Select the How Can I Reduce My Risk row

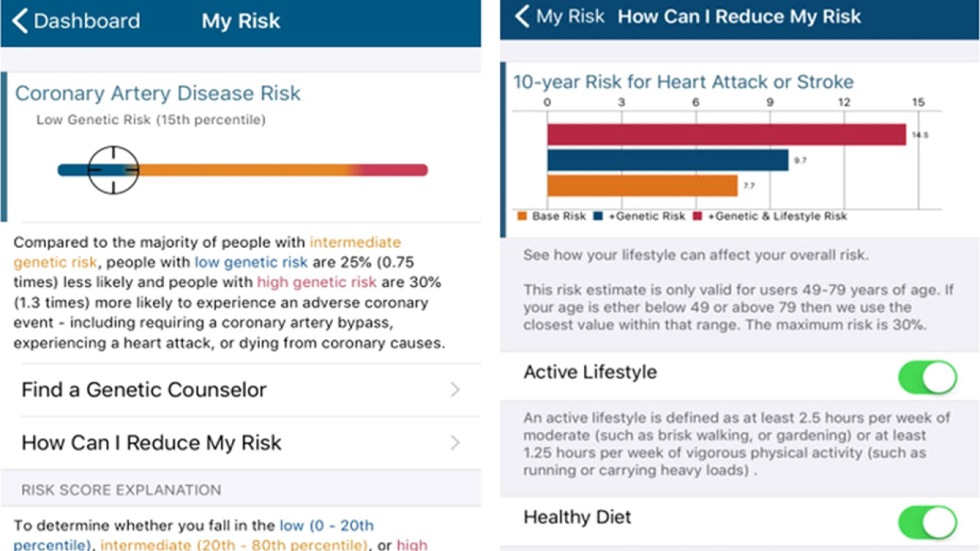click(152, 443)
